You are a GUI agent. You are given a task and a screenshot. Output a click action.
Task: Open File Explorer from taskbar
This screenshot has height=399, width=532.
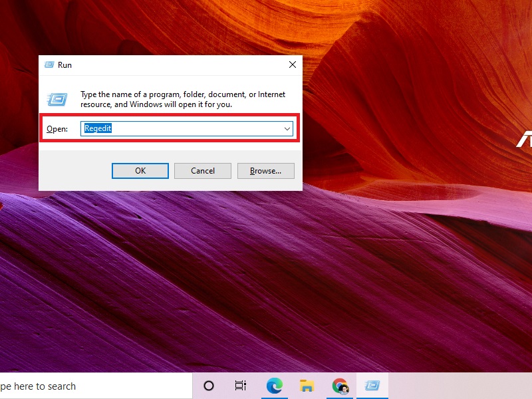tap(307, 386)
